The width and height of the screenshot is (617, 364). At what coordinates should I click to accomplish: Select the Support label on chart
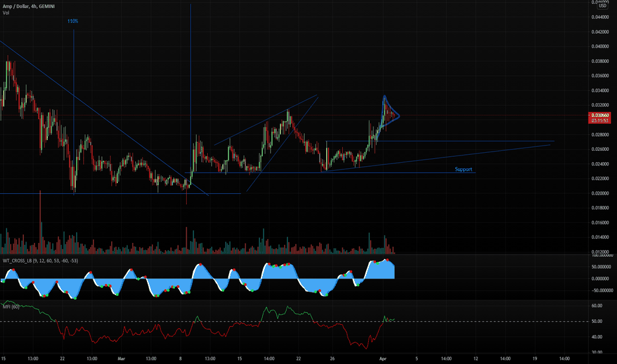tap(463, 169)
